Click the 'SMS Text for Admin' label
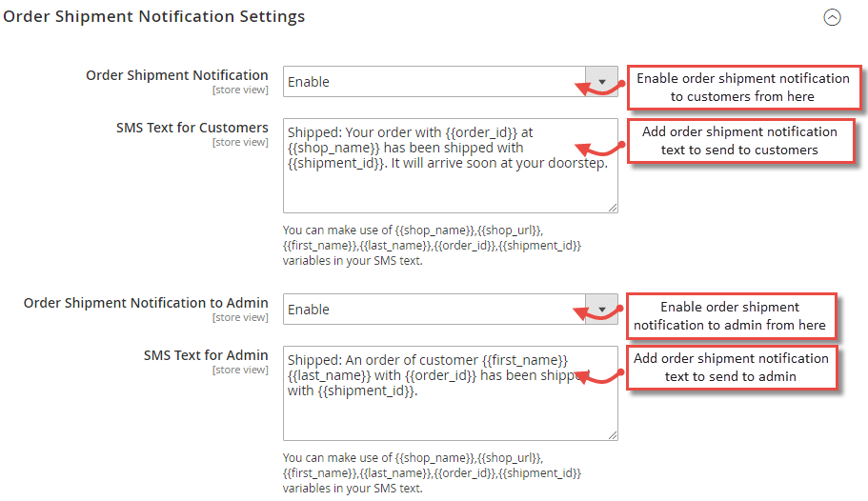 [x=206, y=355]
